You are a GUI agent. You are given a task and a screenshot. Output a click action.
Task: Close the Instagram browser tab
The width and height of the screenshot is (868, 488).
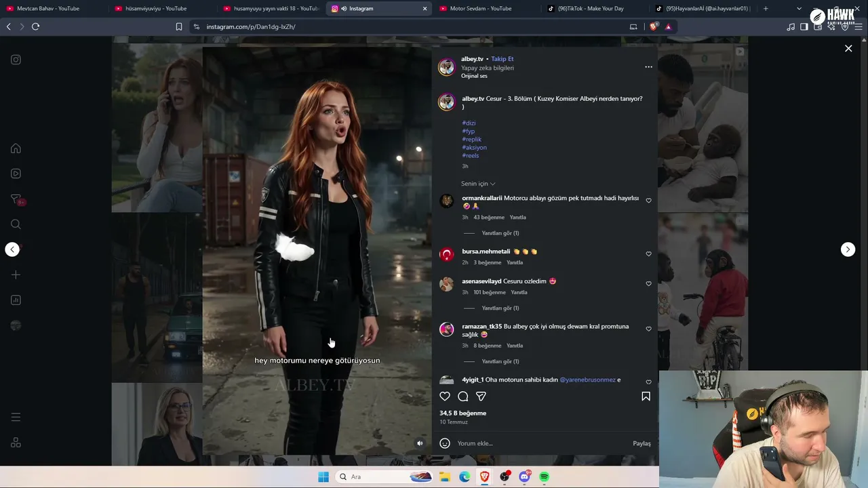point(425,9)
